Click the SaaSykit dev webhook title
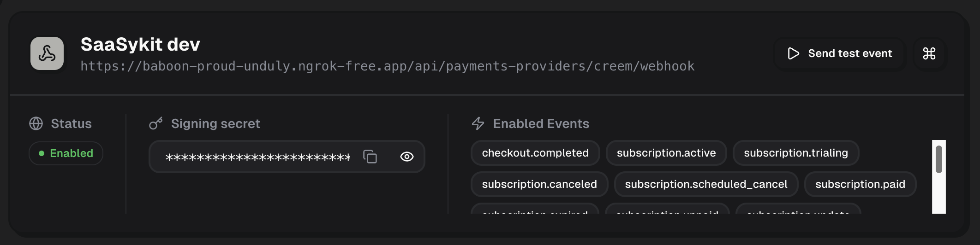 [x=140, y=45]
